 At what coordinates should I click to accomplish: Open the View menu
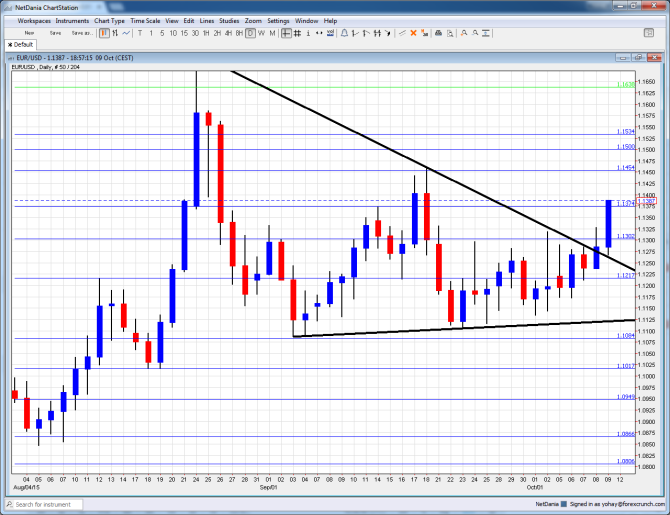click(x=172, y=21)
